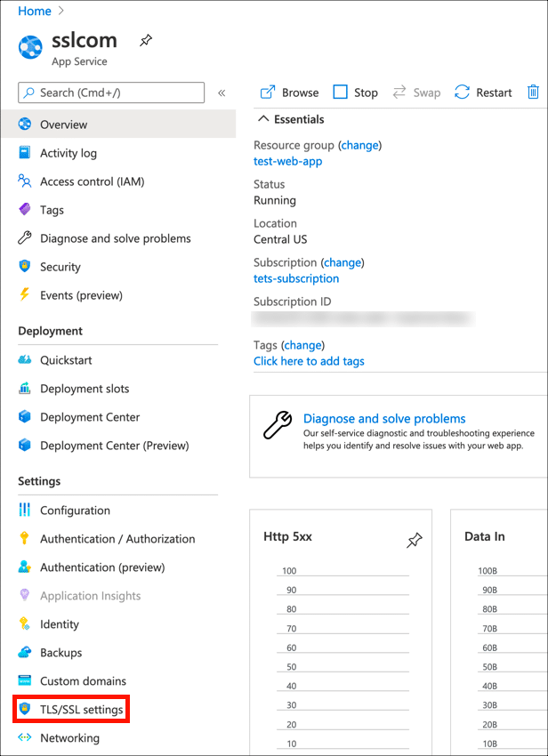Pin the sslcom app service
This screenshot has height=756, width=548.
(146, 41)
